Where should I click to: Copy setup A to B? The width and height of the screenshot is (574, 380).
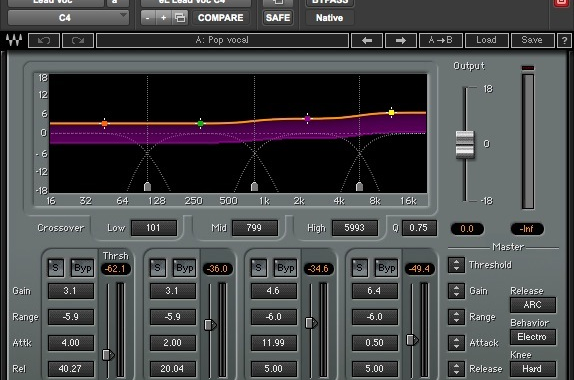441,40
